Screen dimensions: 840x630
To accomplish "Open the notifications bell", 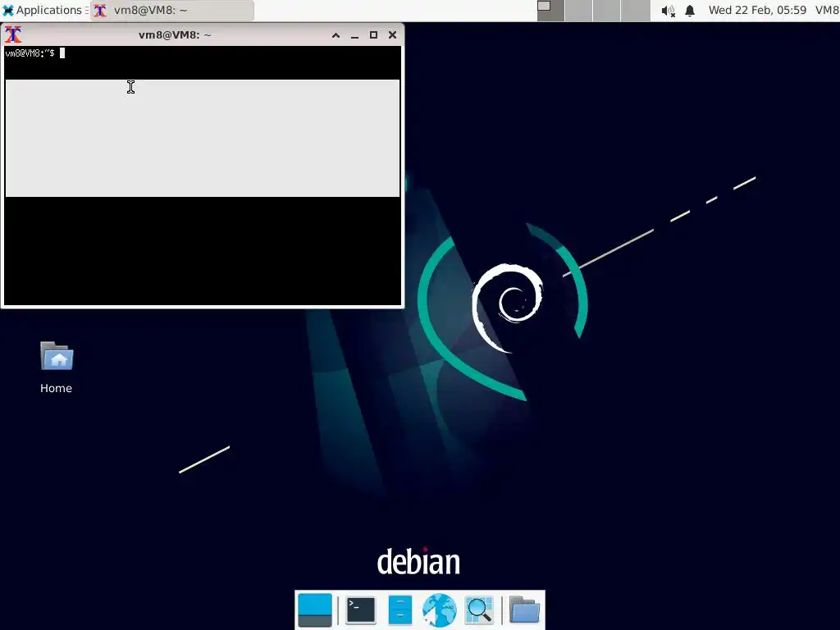I will pos(690,10).
